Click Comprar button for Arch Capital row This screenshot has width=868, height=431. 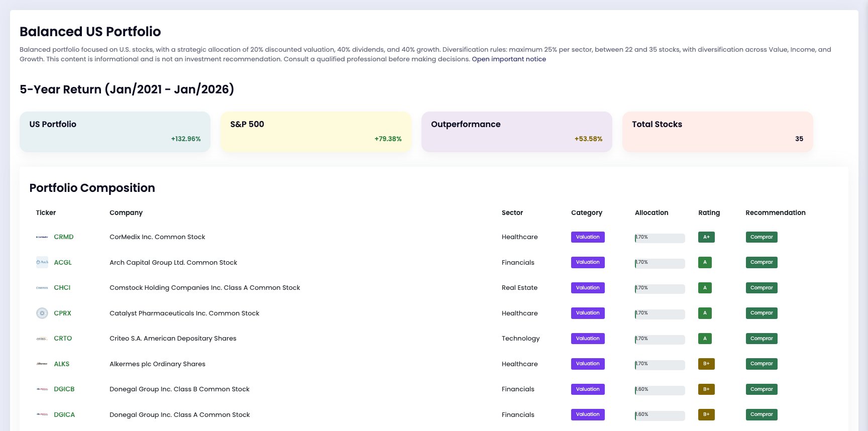pos(762,262)
